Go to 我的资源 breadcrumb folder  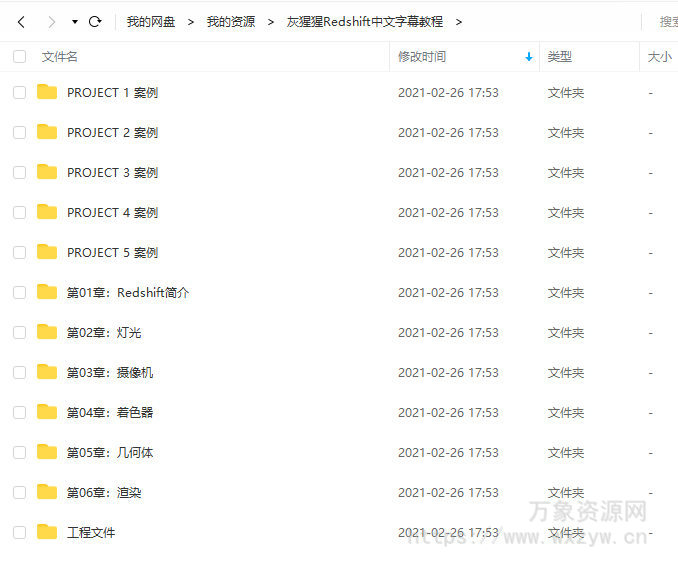[x=230, y=21]
